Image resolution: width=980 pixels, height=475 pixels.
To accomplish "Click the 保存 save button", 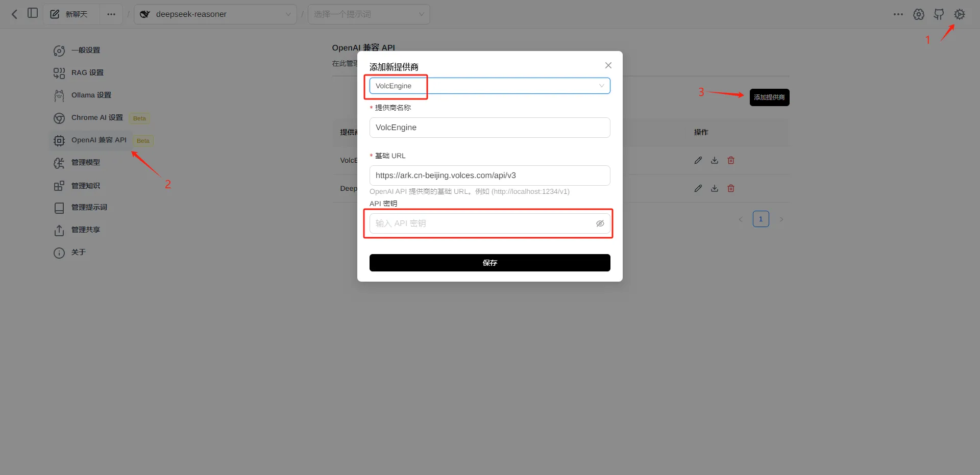I will [x=489, y=263].
